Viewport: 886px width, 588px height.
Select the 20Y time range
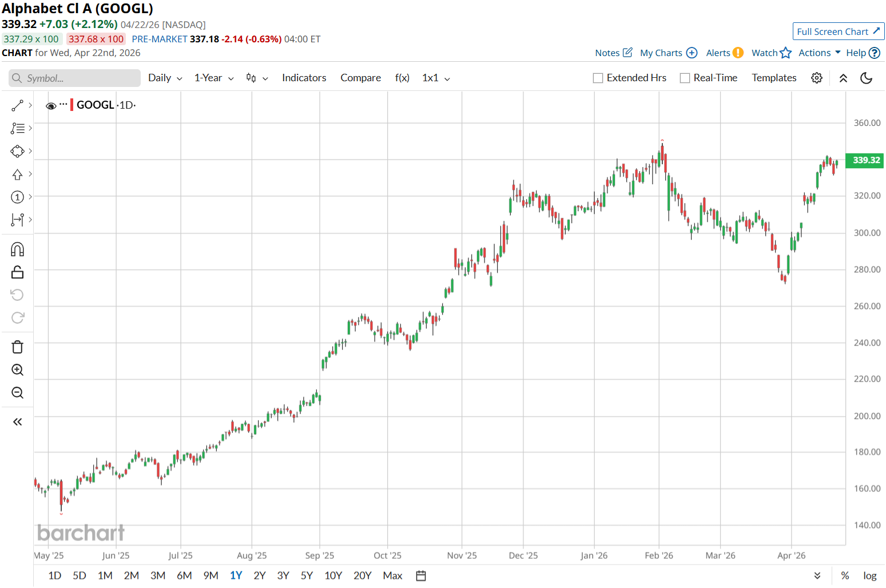(363, 575)
